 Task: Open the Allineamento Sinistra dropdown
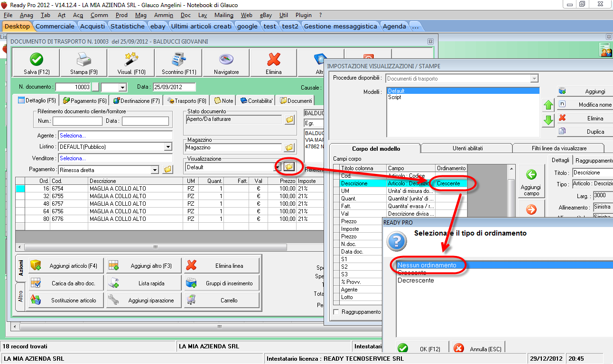603,207
